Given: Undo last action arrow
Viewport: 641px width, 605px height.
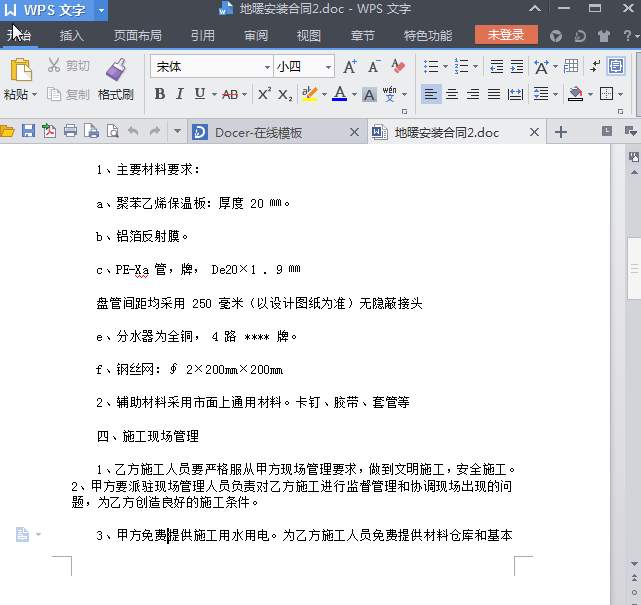Looking at the screenshot, I should 133,131.
